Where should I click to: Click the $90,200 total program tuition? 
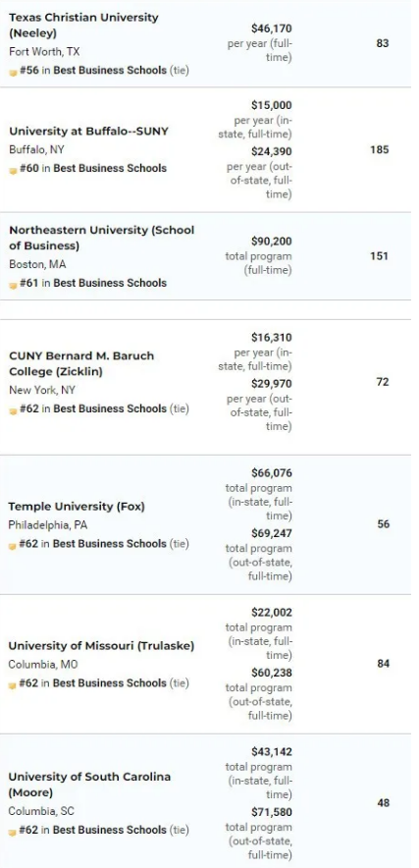271,242
